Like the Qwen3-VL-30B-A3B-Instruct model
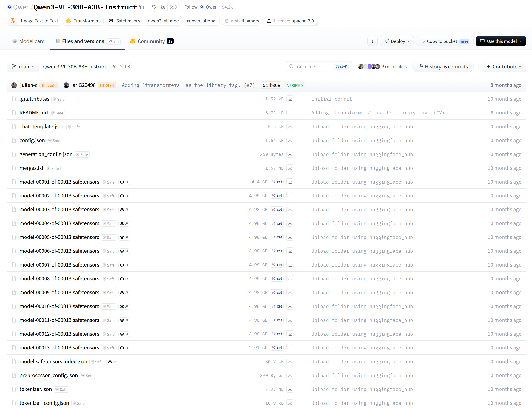This screenshot has height=408, width=532. pyautogui.click(x=159, y=7)
